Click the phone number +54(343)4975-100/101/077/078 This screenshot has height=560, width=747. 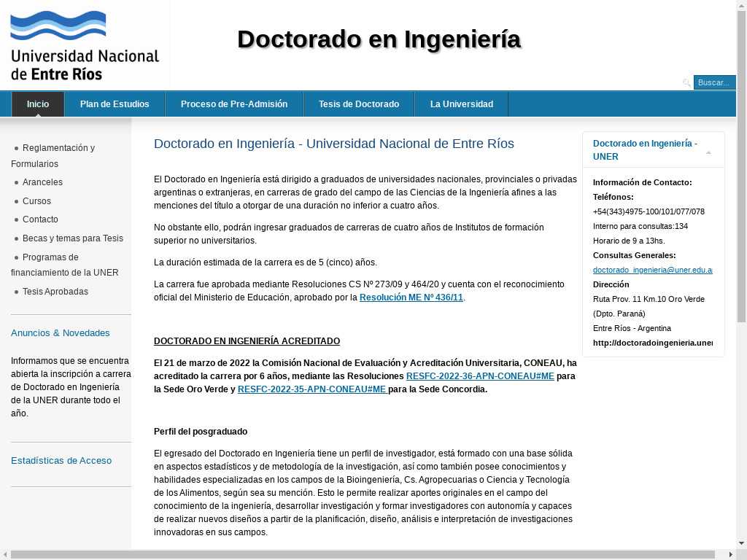[649, 211]
